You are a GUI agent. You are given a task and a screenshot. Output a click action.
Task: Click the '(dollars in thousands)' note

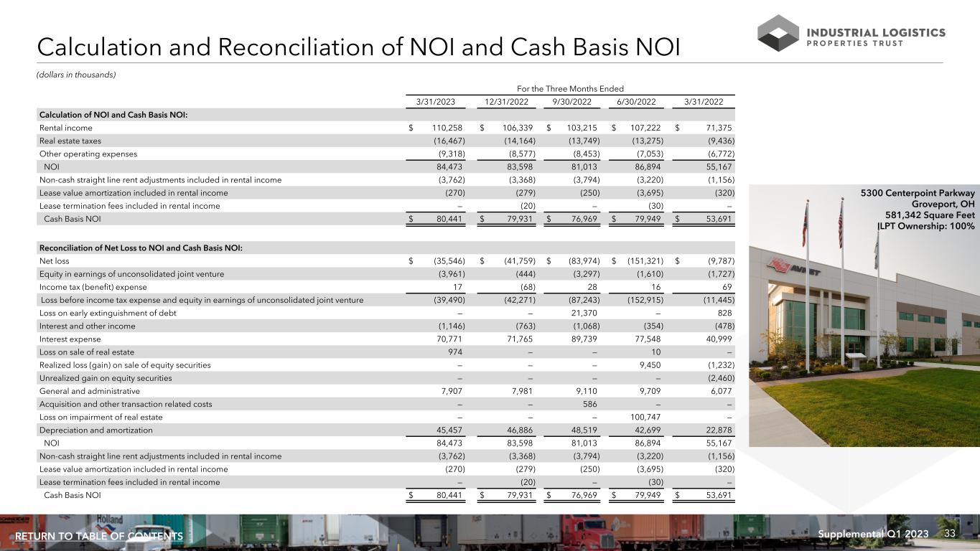75,75
